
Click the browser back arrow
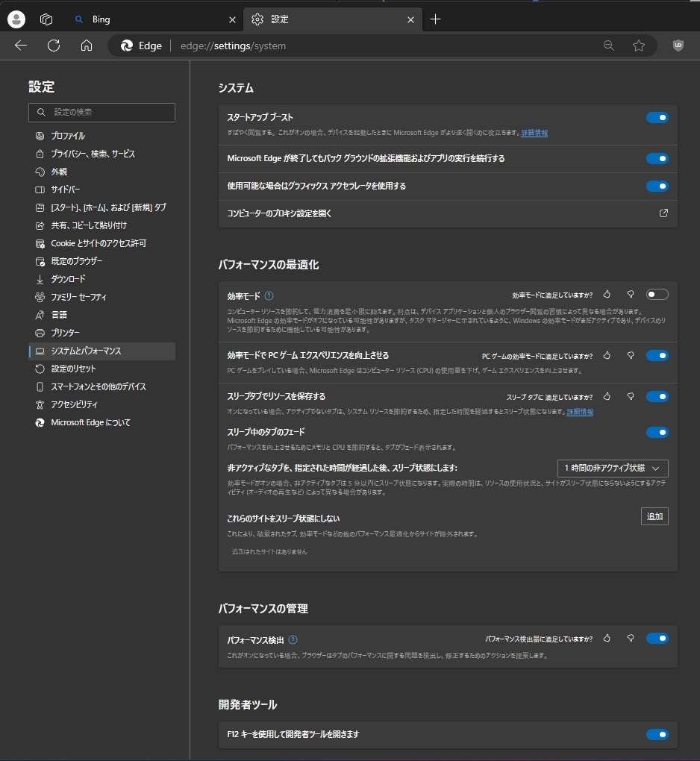[21, 46]
